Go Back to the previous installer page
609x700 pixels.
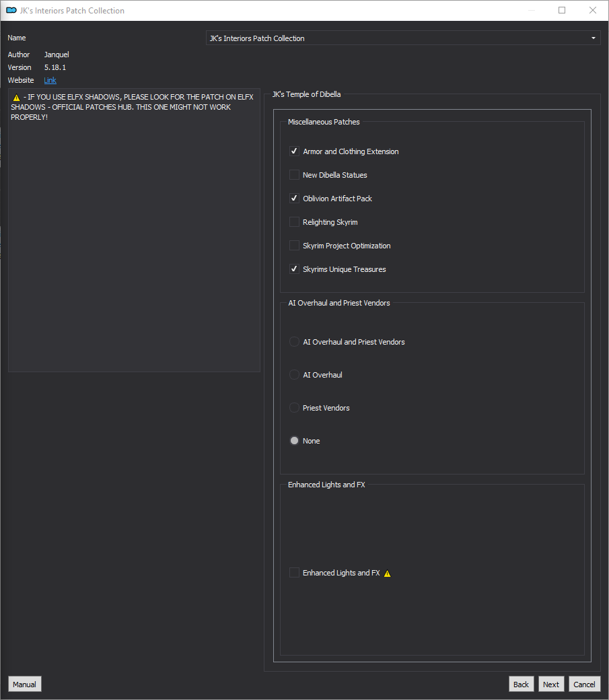[521, 685]
